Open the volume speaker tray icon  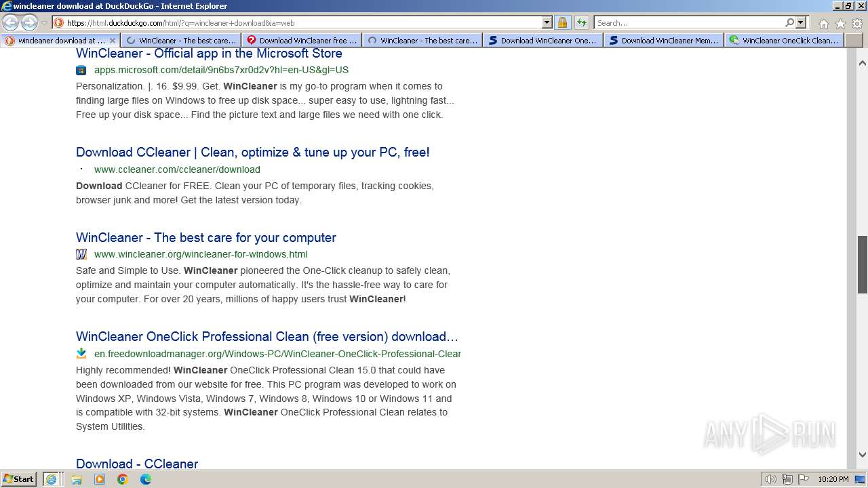point(771,479)
